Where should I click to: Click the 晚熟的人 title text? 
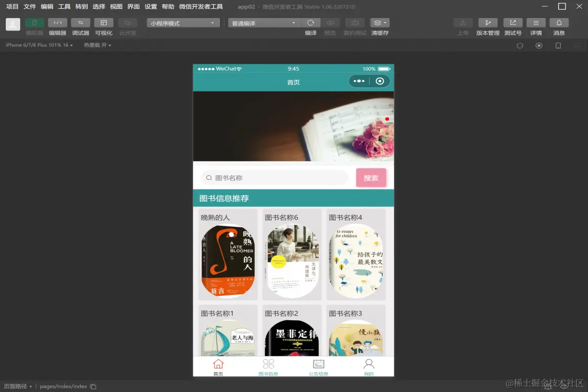click(x=215, y=217)
